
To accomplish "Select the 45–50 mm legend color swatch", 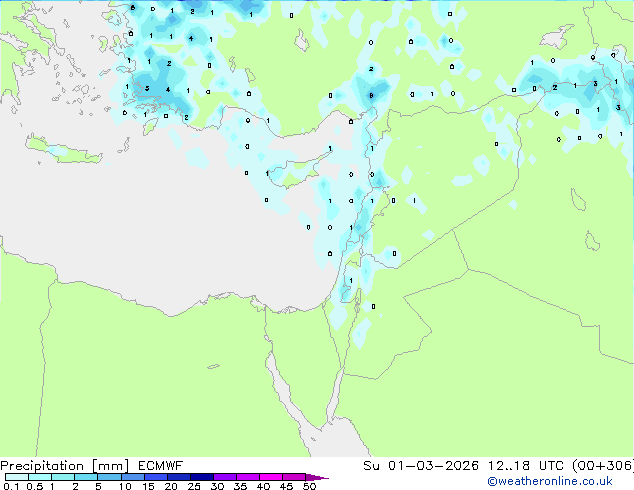I will pos(294,477).
